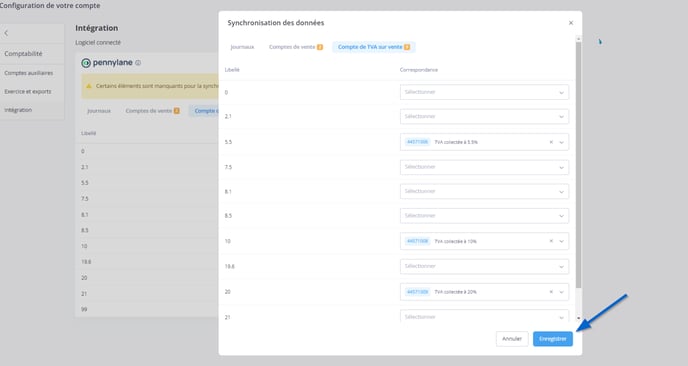Open correspondance dropdown for rate 0
The width and height of the screenshot is (688, 366).
[484, 92]
